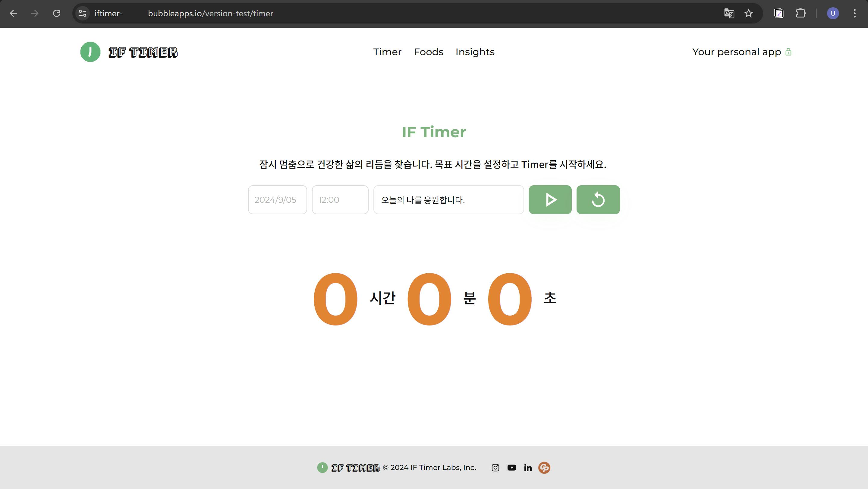Open Chrome three-dot menu
868x489 pixels.
coord(854,14)
